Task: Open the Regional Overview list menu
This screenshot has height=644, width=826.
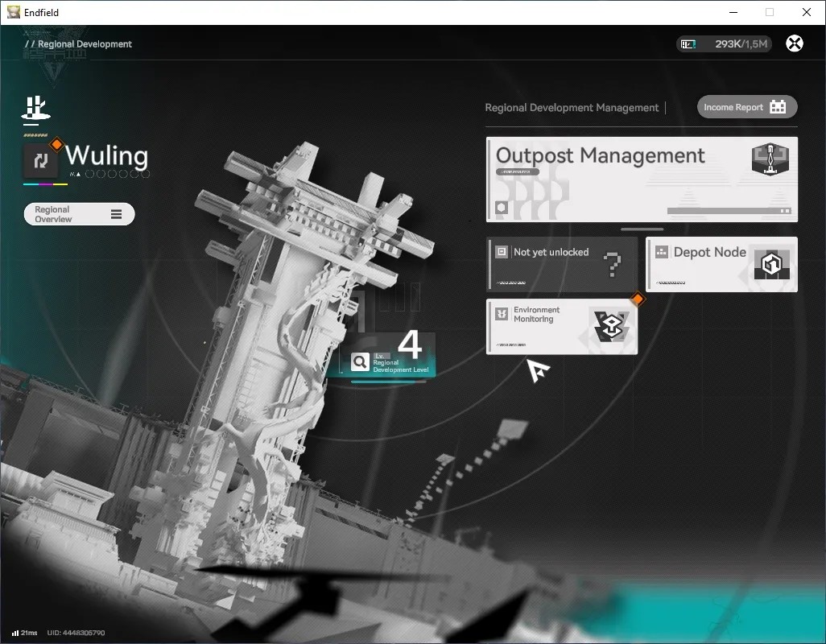Action: [80, 214]
